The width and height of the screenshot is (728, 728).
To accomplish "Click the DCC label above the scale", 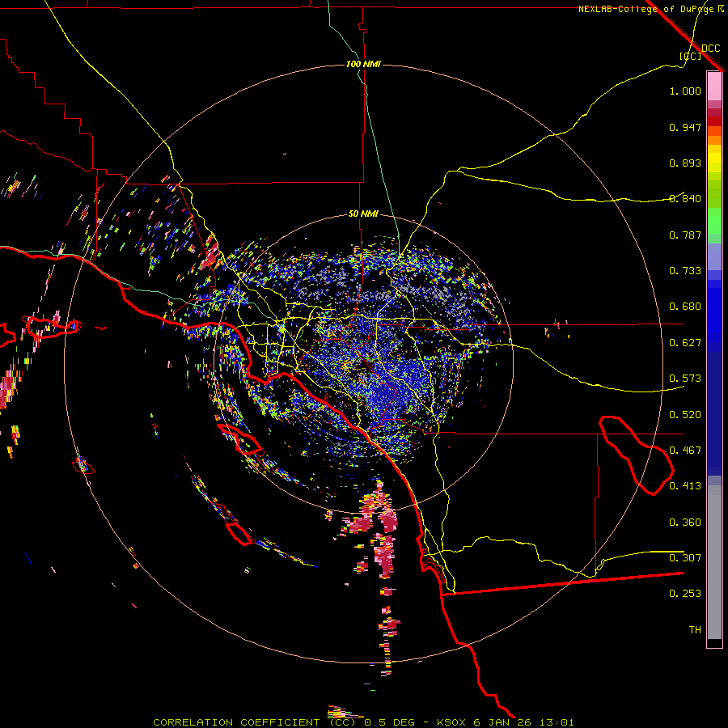I will [710, 49].
